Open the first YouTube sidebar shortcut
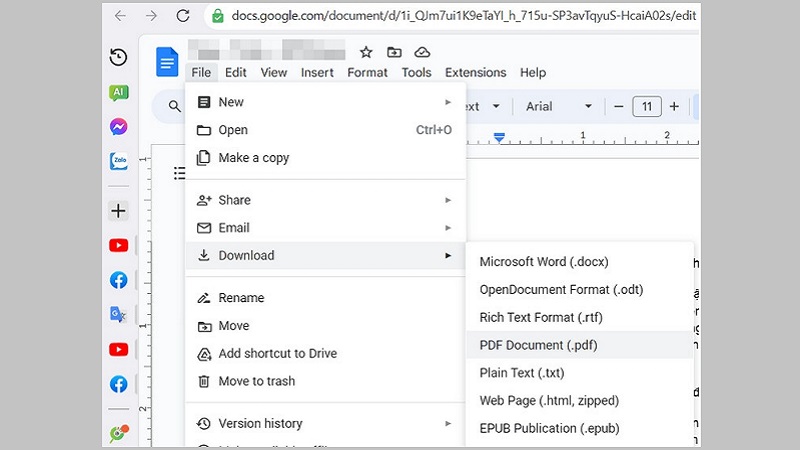Screen dimensions: 800x450 [118, 245]
